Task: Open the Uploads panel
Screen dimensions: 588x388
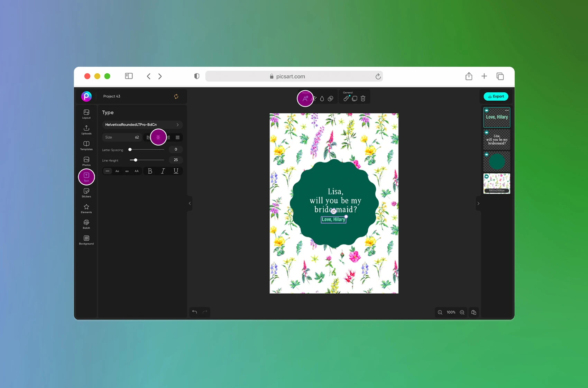Action: click(x=86, y=130)
